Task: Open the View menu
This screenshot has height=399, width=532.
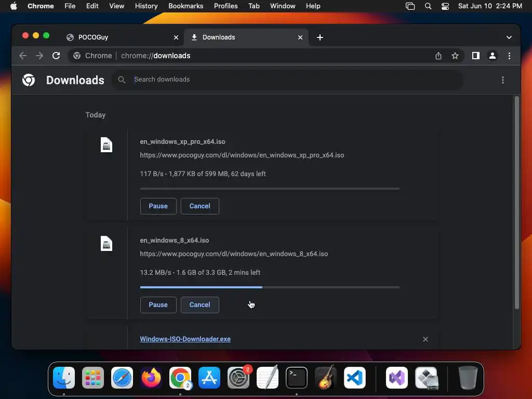Action: 117,6
